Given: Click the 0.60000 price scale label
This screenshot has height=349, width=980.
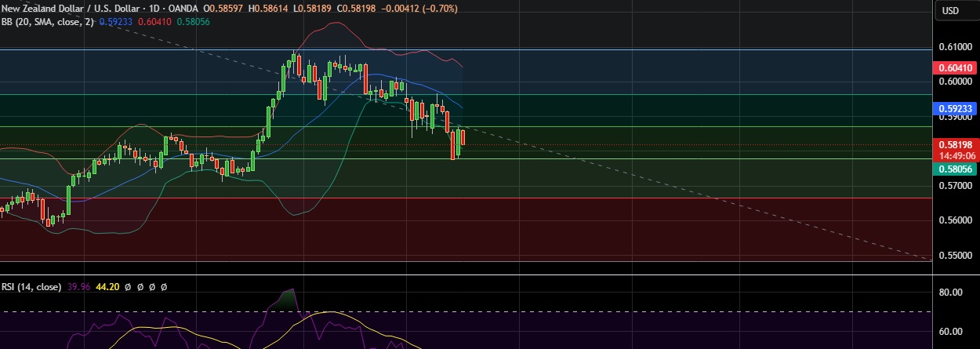Looking at the screenshot, I should [956, 82].
